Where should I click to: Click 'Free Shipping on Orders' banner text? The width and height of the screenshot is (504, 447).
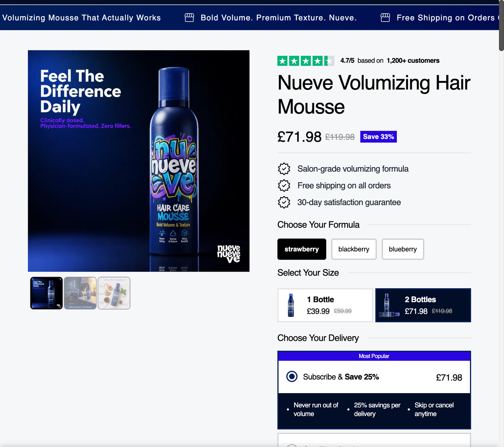click(x=446, y=18)
